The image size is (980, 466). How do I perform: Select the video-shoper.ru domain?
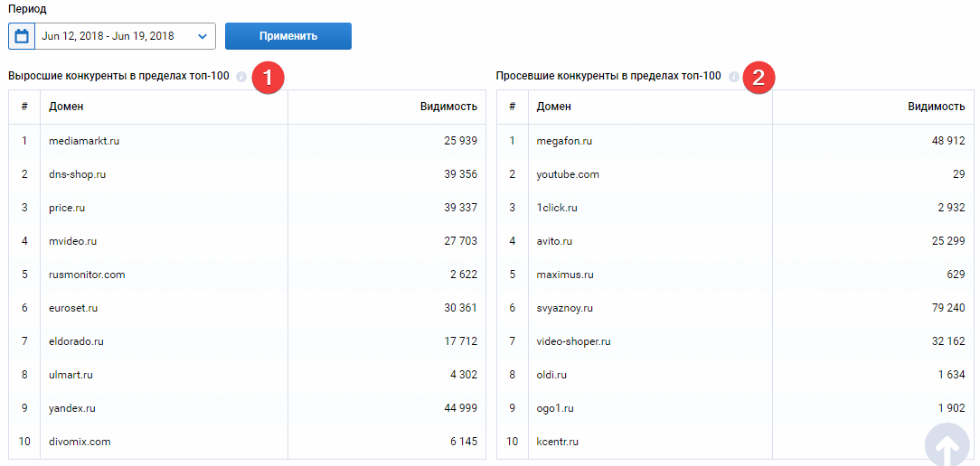pyautogui.click(x=573, y=341)
